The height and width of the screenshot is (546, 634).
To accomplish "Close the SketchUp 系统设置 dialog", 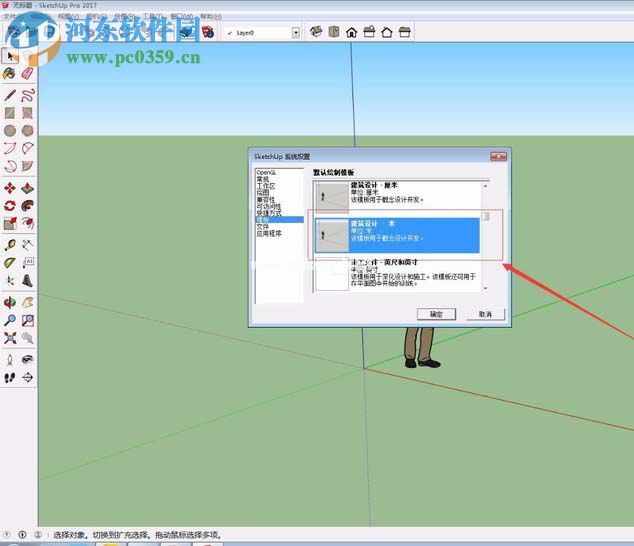I will (497, 157).
